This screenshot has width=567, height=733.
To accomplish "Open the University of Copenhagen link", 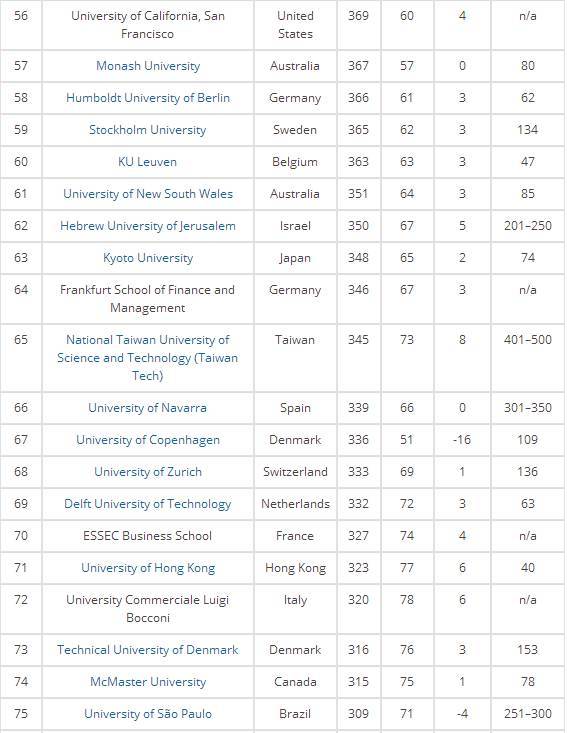I will click(x=148, y=440).
